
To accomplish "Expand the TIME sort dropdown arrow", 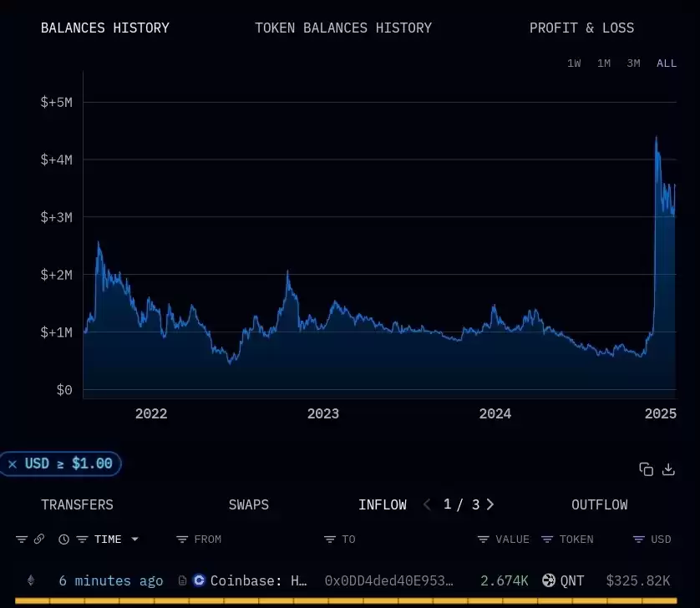I will (134, 540).
